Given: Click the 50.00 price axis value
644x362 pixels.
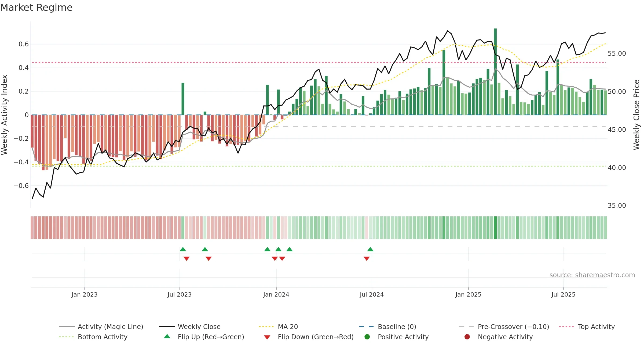Looking at the screenshot, I should [x=617, y=92].
